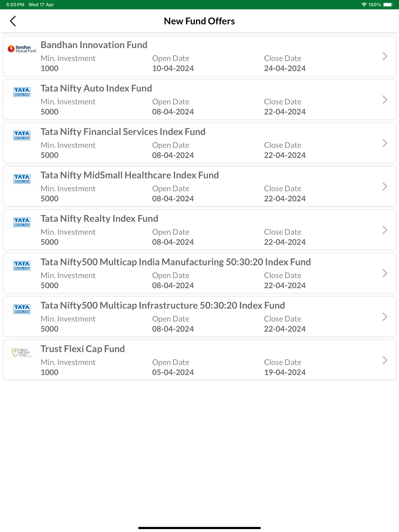Tap Trust Flexi Cap close date 19-04-2024
This screenshot has width=399, height=532.
coord(285,372)
